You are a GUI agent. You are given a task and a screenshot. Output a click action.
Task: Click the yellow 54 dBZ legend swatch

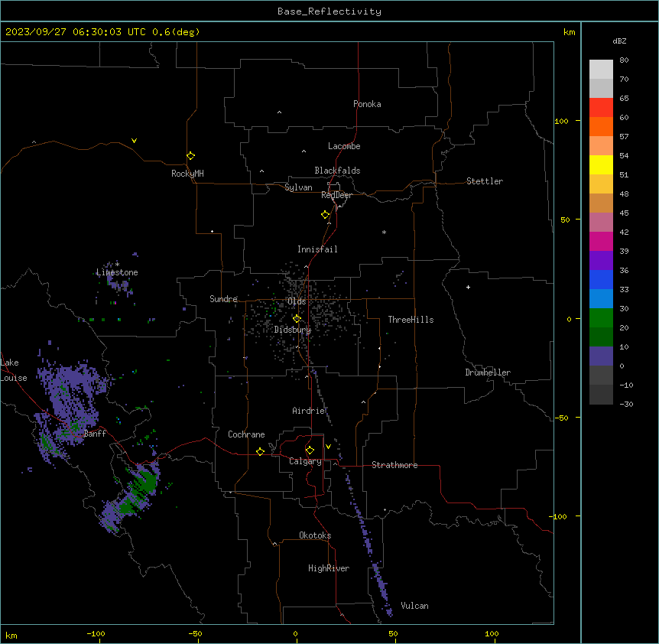point(601,164)
